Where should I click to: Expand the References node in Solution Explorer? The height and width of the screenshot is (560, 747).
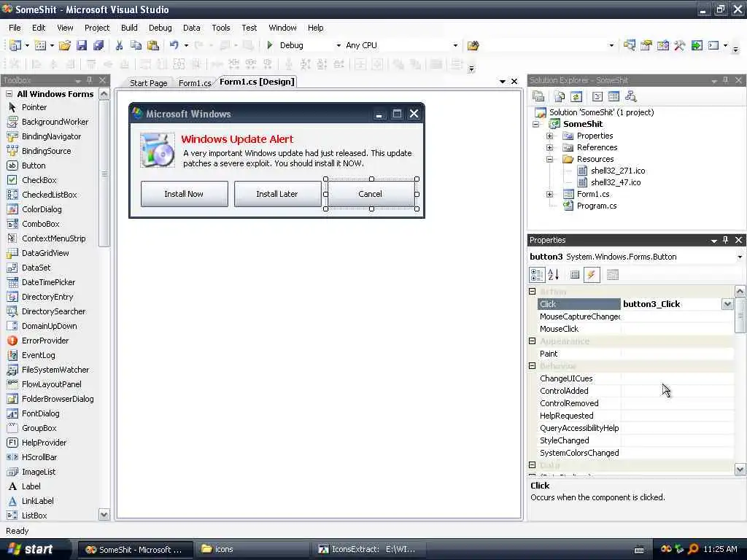[x=550, y=147]
